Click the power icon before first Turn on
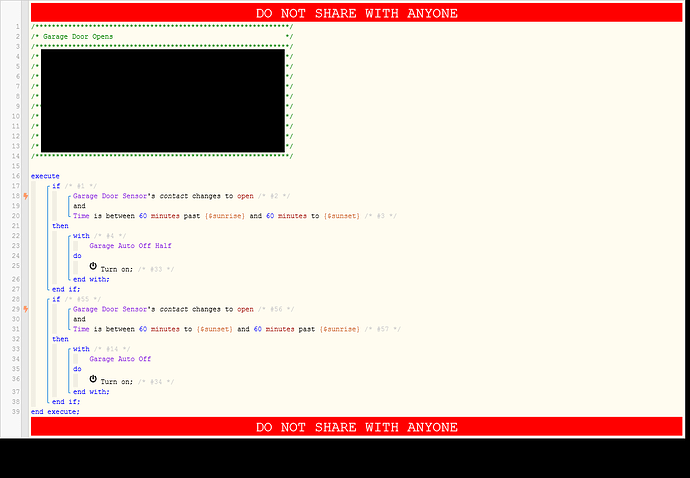 [93, 267]
